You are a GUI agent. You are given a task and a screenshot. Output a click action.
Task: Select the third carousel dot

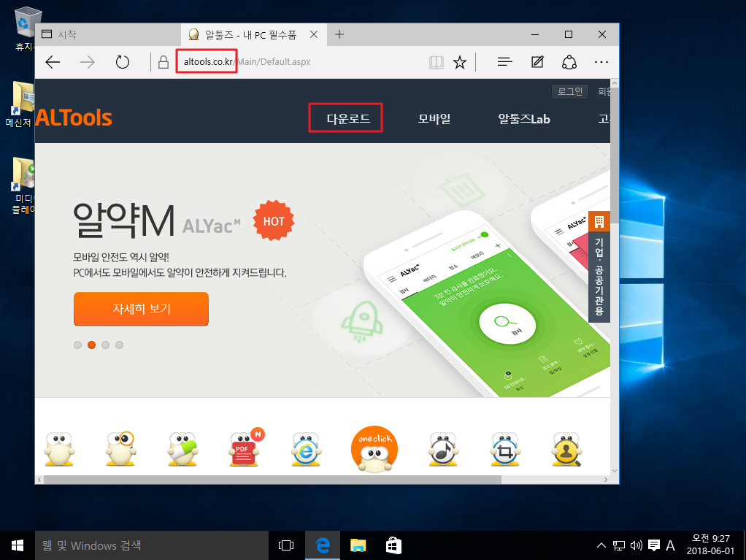105,345
